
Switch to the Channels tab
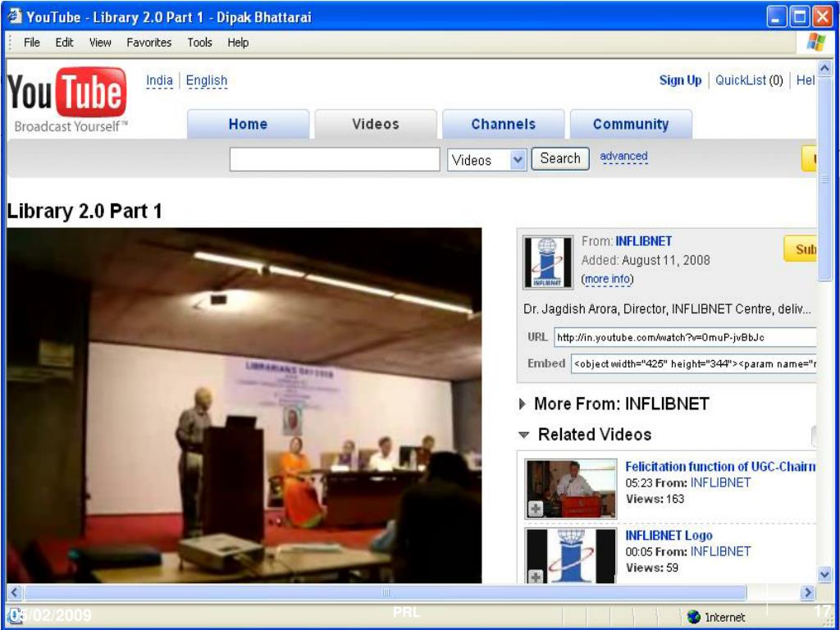coord(503,125)
